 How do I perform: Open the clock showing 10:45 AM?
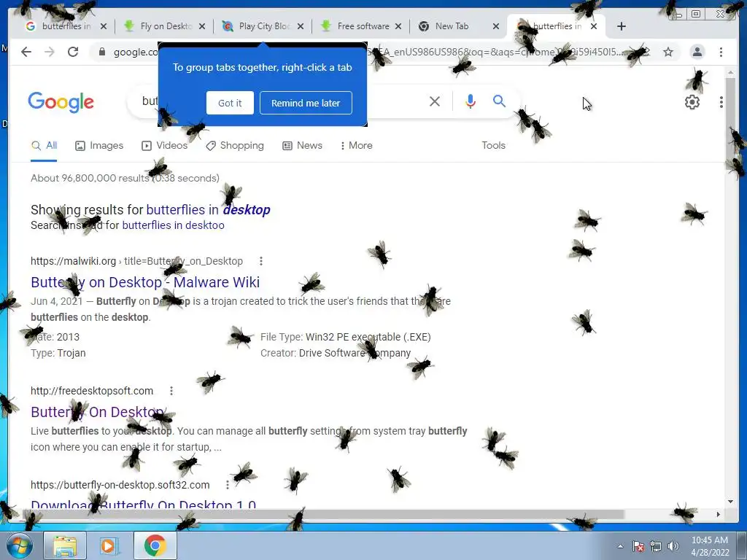coord(710,546)
